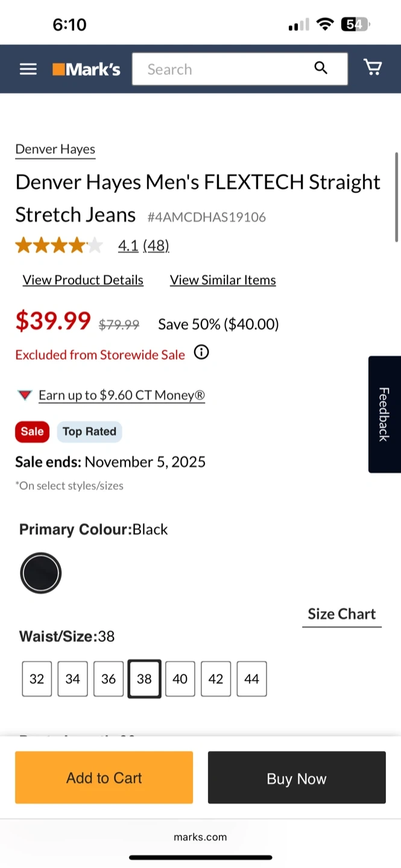Pick waist size 44
This screenshot has width=401, height=868.
(251, 679)
